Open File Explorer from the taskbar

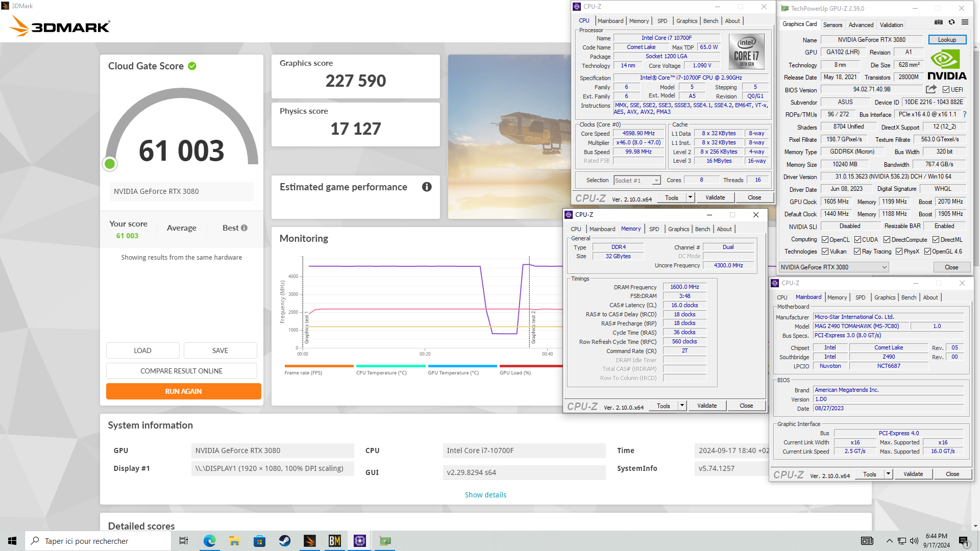click(234, 541)
